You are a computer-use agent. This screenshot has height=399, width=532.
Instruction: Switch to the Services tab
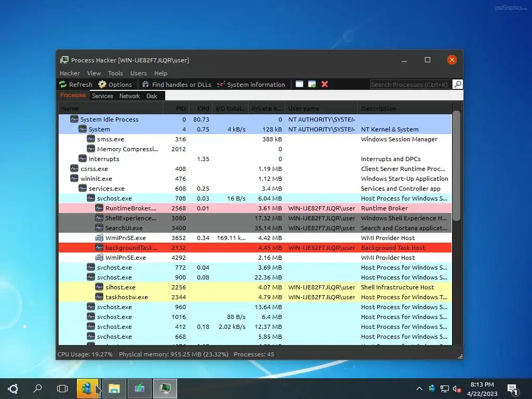click(x=102, y=96)
